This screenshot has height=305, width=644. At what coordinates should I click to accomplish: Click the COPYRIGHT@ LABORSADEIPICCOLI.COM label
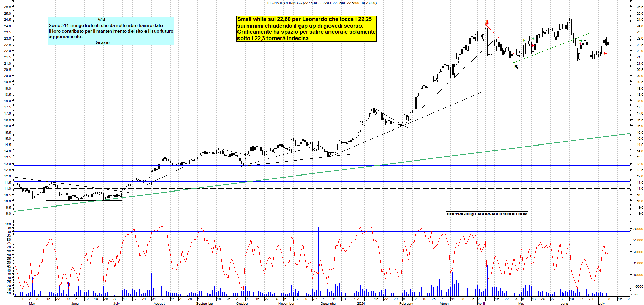pos(487,214)
